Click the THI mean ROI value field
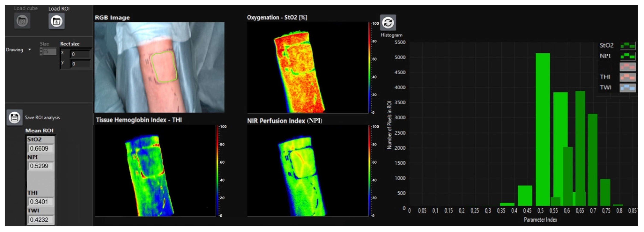Image resolution: width=644 pixels, height=232 pixels. coord(40,202)
